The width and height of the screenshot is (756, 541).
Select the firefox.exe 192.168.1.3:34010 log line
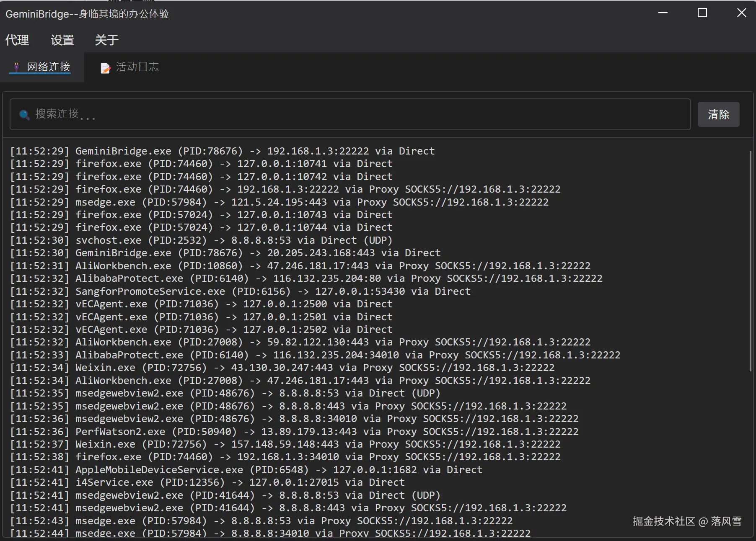pyautogui.click(x=285, y=457)
